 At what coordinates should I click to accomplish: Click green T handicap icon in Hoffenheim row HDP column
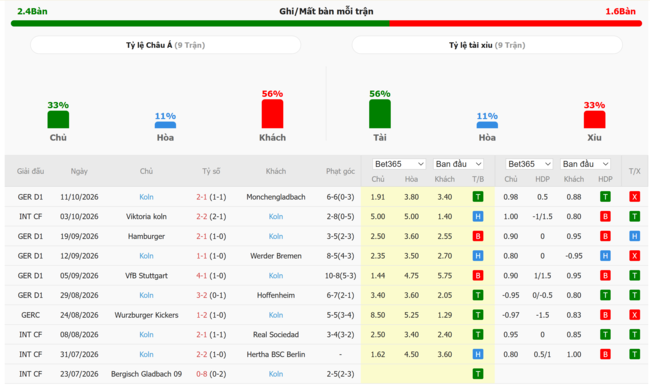(605, 295)
